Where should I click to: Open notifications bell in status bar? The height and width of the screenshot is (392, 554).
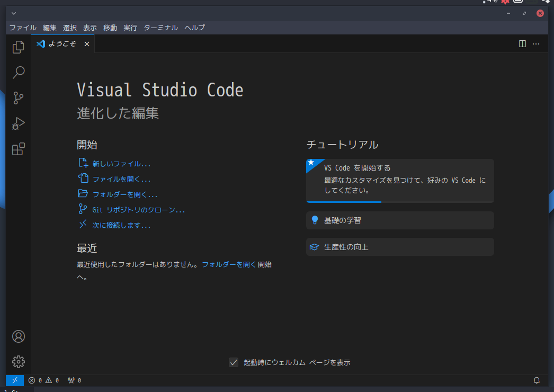(x=537, y=380)
